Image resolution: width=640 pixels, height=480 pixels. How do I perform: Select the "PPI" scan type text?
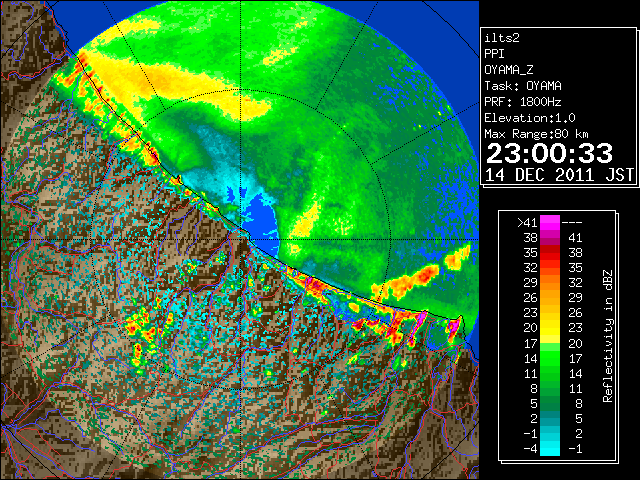pyautogui.click(x=494, y=54)
